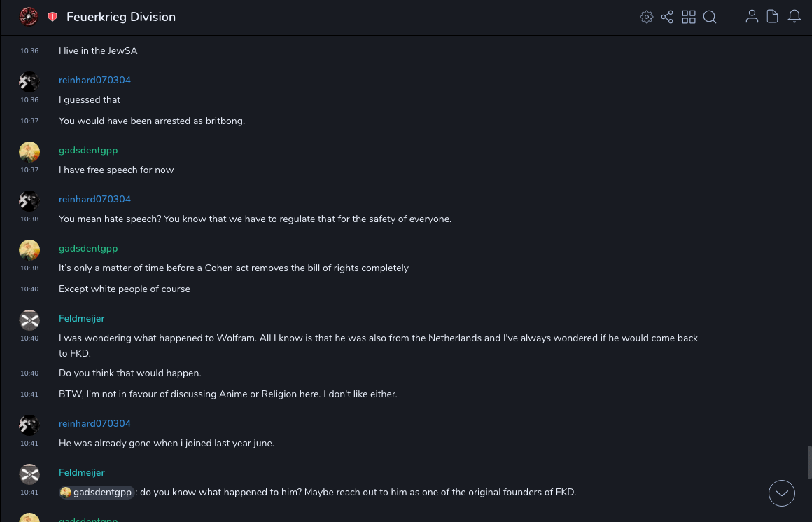Click the 10:41 timestamp beside "BTW" message
Image resolution: width=812 pixels, height=522 pixels.
tap(29, 394)
